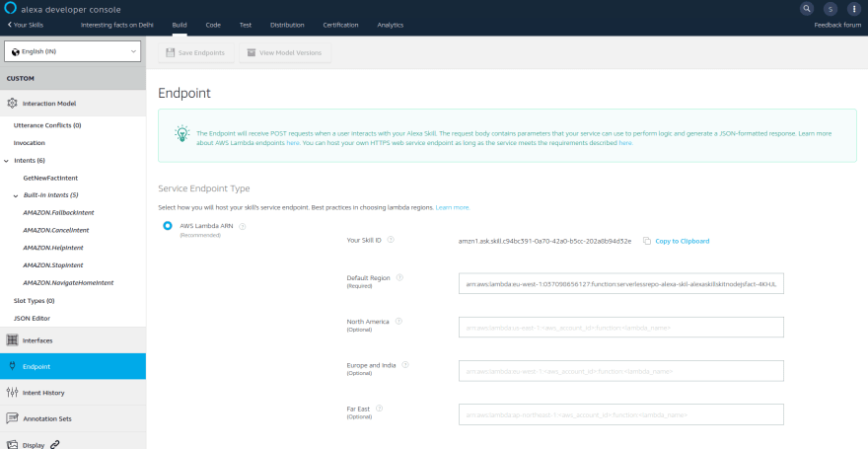Click the floppy disk Save Endpoints icon
The height and width of the screenshot is (449, 868).
tap(171, 52)
